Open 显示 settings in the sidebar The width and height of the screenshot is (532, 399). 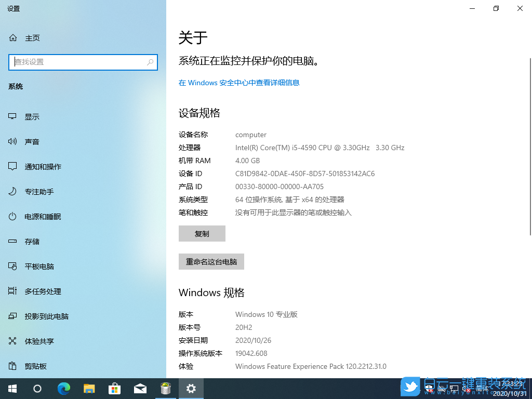[32, 116]
